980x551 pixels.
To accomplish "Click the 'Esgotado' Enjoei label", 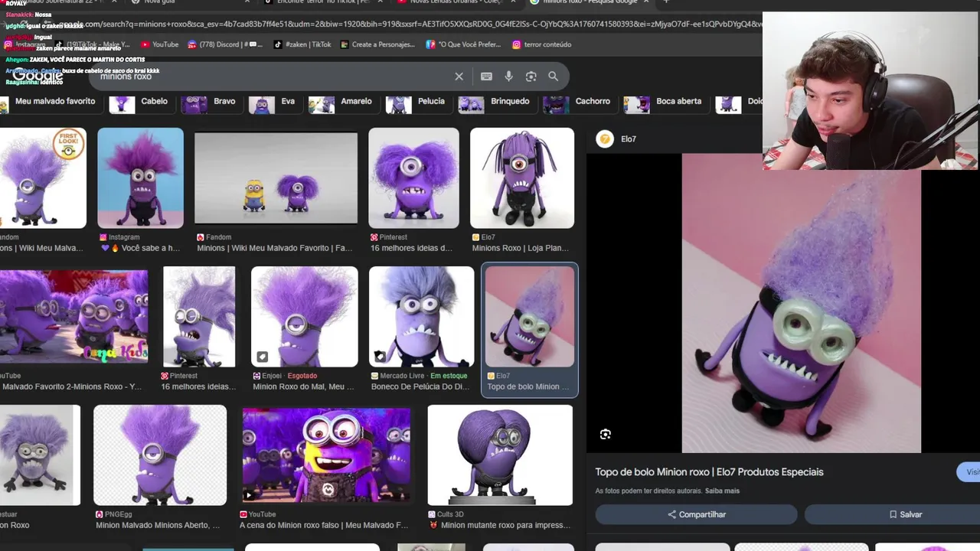I will pyautogui.click(x=302, y=376).
